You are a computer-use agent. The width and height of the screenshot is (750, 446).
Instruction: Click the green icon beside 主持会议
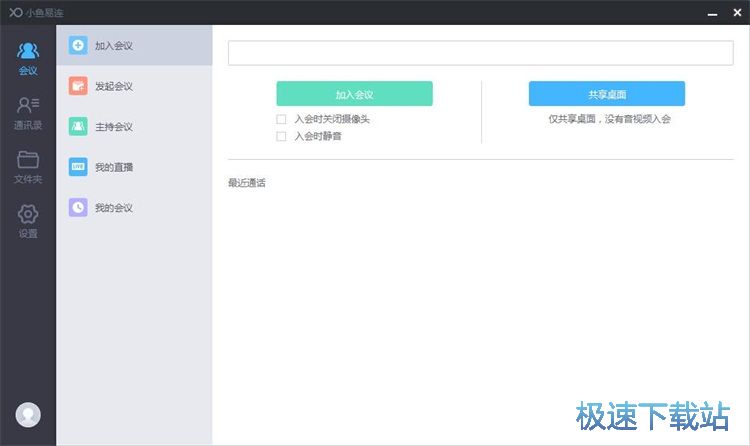pyautogui.click(x=78, y=126)
